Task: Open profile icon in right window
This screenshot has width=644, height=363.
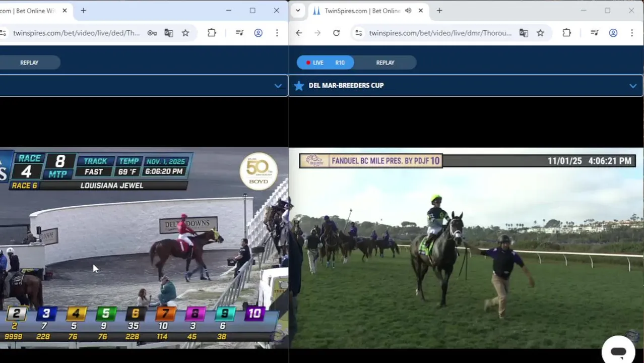Action: point(613,33)
